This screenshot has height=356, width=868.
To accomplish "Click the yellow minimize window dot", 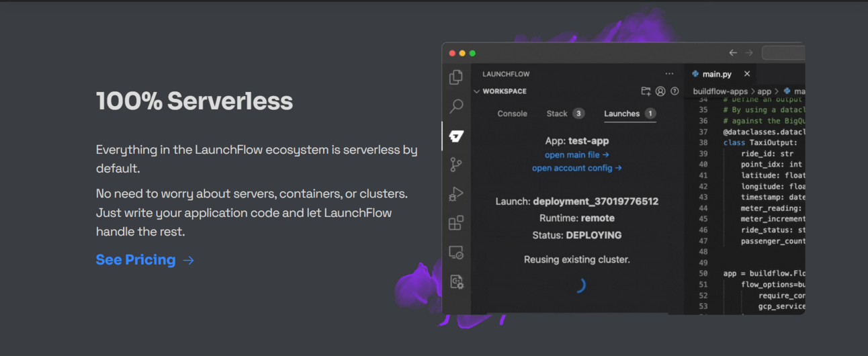I will [x=462, y=53].
